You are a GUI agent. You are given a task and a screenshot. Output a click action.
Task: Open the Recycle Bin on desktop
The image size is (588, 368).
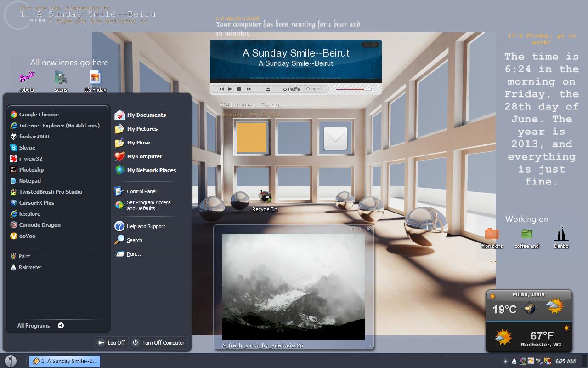point(265,201)
